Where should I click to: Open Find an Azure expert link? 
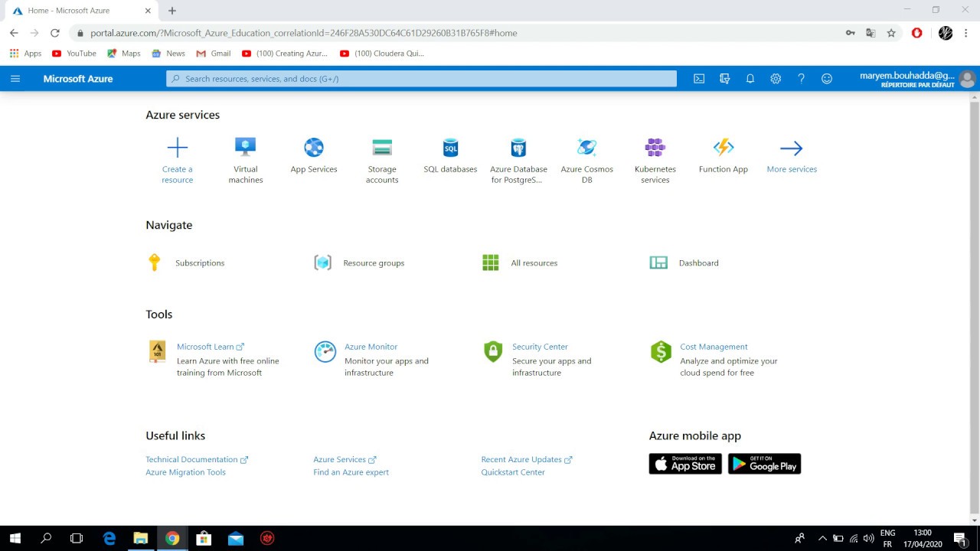point(351,472)
